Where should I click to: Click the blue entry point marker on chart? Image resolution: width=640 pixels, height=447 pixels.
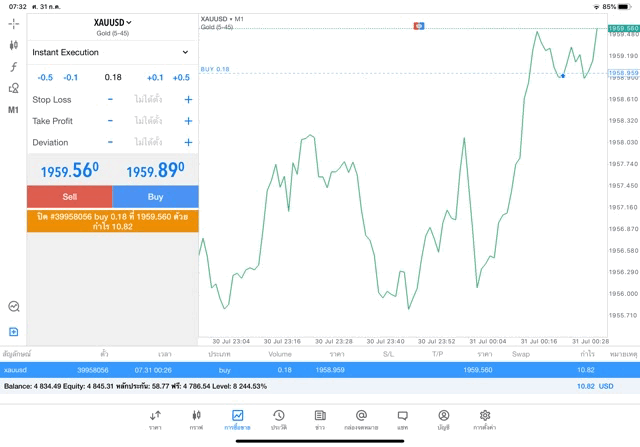(563, 76)
